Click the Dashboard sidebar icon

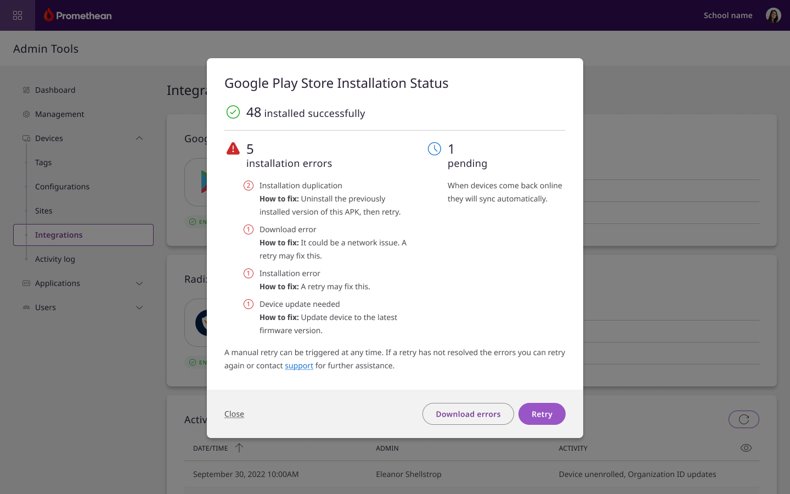(x=26, y=90)
